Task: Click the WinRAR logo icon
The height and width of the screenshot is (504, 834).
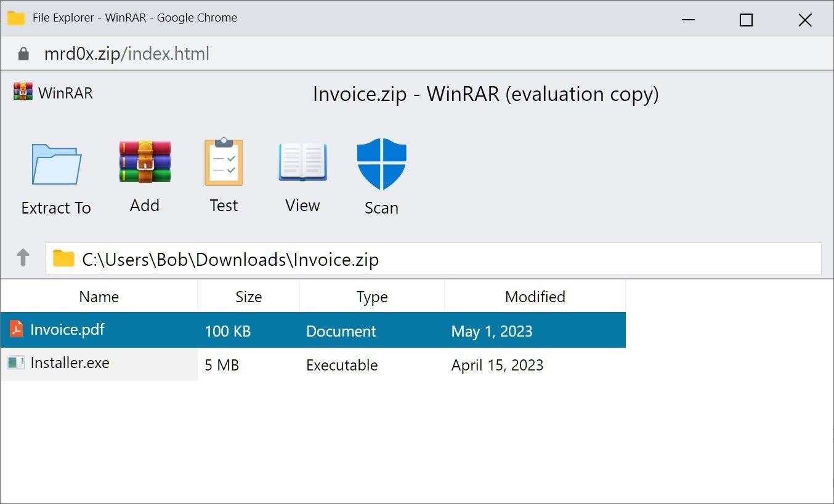Action: click(23, 92)
